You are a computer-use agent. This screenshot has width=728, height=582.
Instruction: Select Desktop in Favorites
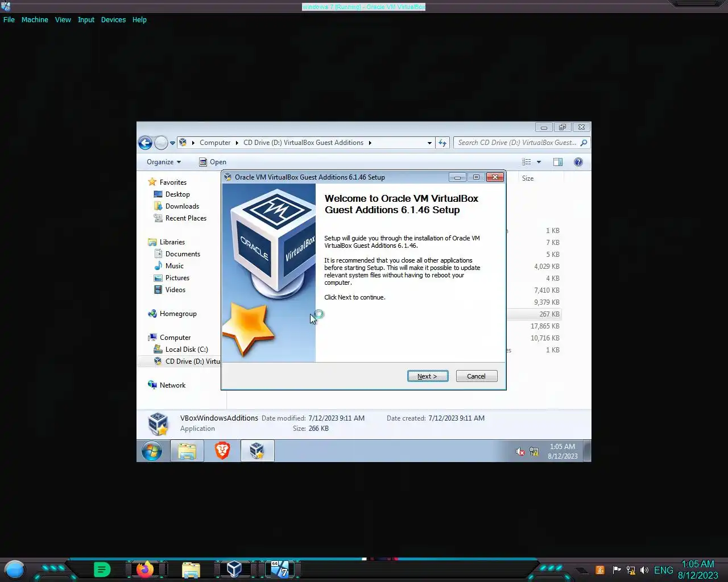pyautogui.click(x=177, y=194)
